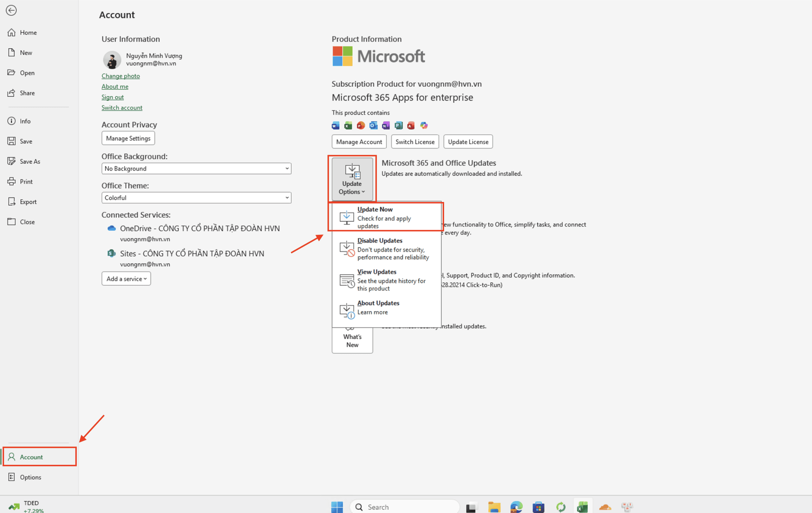Click the Sign out link
812x513 pixels.
[113, 97]
